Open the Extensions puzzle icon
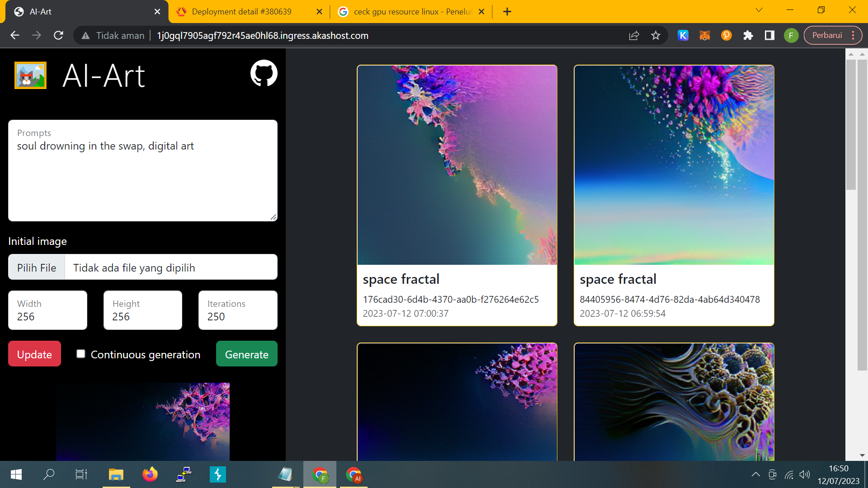 (748, 35)
